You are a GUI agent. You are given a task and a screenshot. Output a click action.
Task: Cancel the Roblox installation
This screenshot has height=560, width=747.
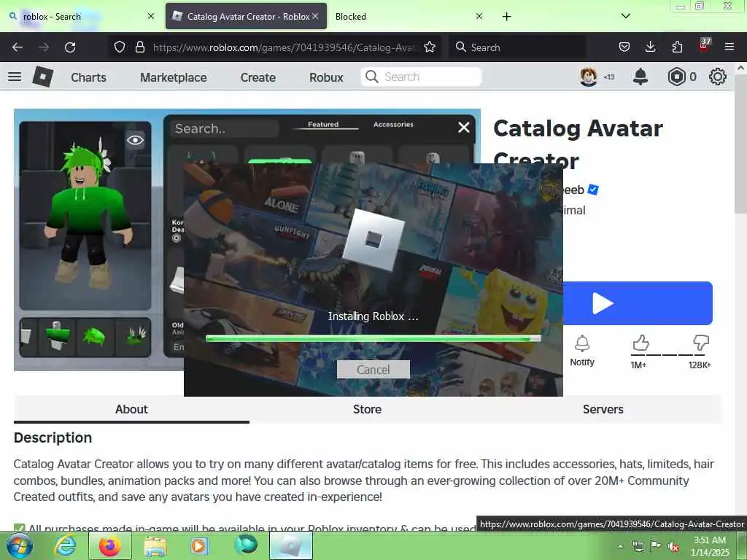point(373,370)
